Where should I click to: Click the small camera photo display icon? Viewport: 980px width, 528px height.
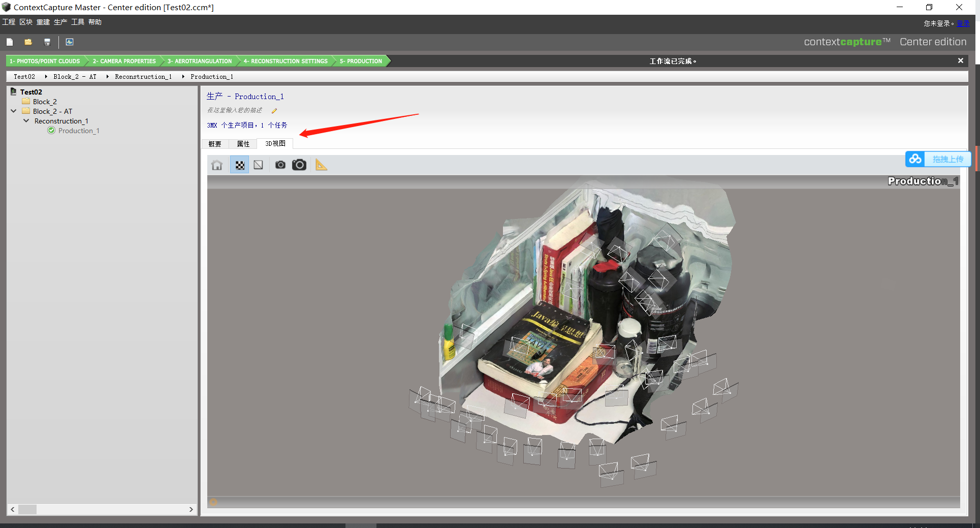coord(280,165)
